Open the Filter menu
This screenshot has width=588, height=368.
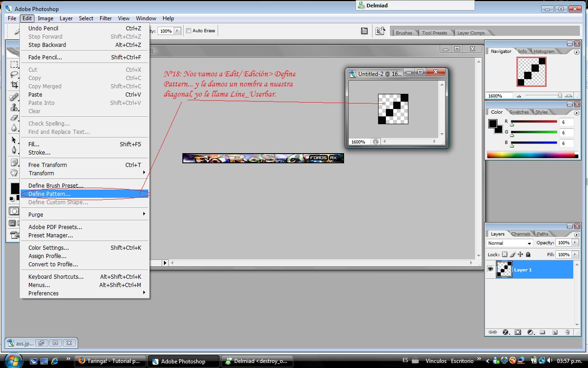pos(106,18)
